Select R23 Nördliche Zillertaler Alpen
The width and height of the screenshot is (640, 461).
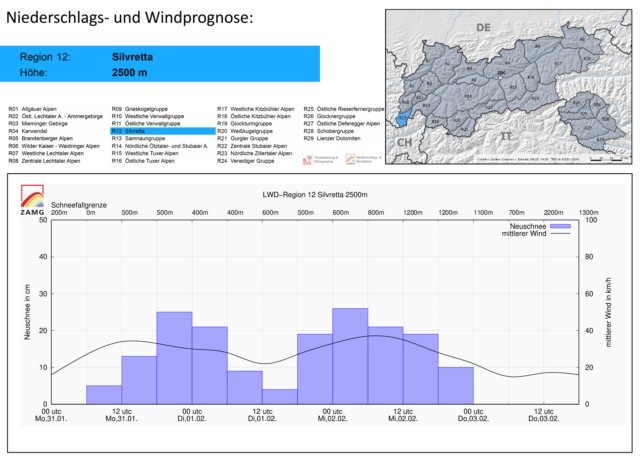click(x=254, y=153)
